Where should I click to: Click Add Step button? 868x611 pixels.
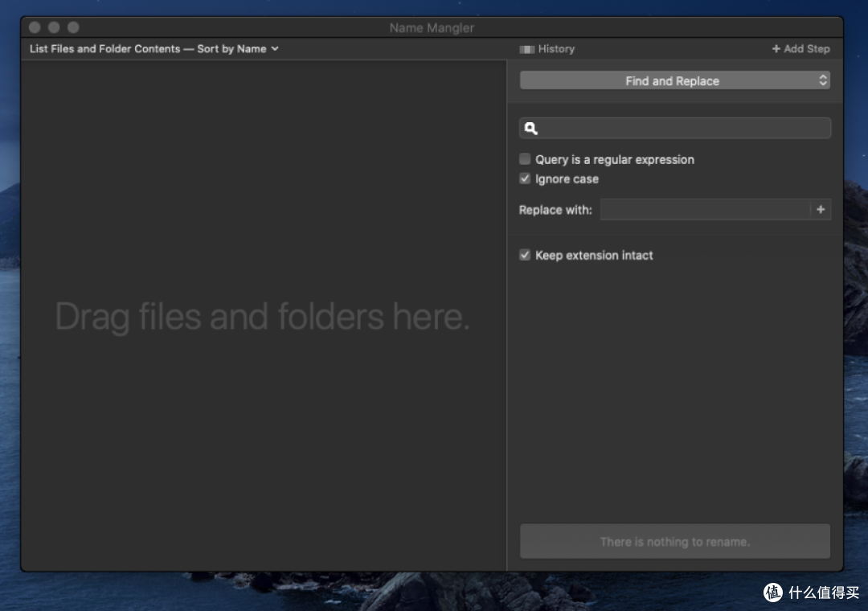pos(800,49)
